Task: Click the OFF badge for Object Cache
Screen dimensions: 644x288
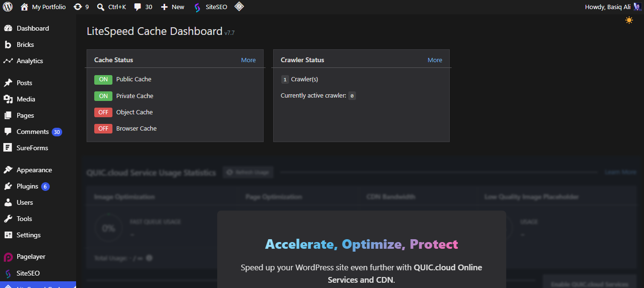Action: (x=103, y=112)
